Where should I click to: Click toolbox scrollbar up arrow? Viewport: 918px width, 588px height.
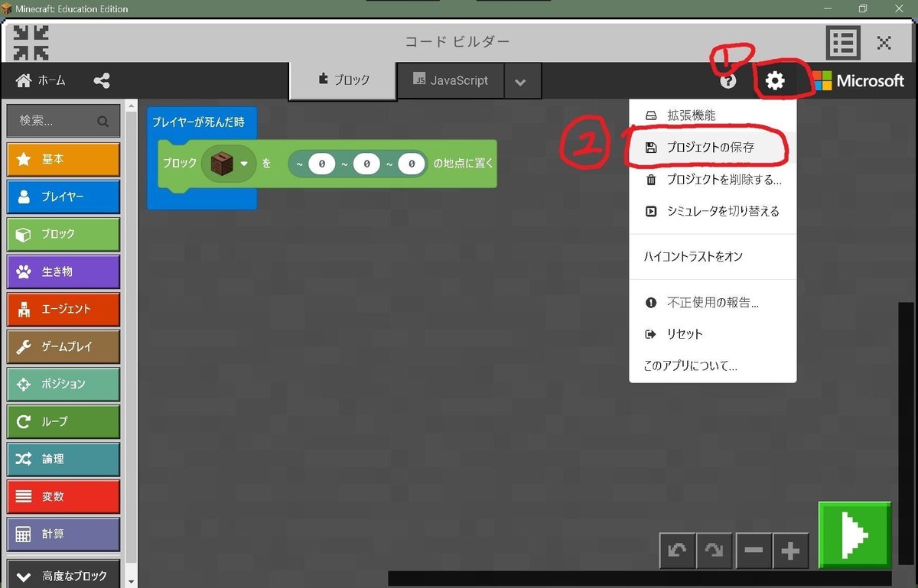(131, 106)
